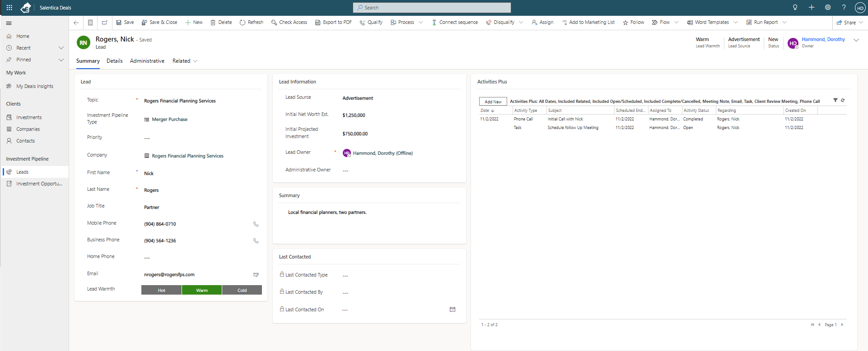Switch to the Details tab
The image size is (868, 351).
click(x=114, y=61)
